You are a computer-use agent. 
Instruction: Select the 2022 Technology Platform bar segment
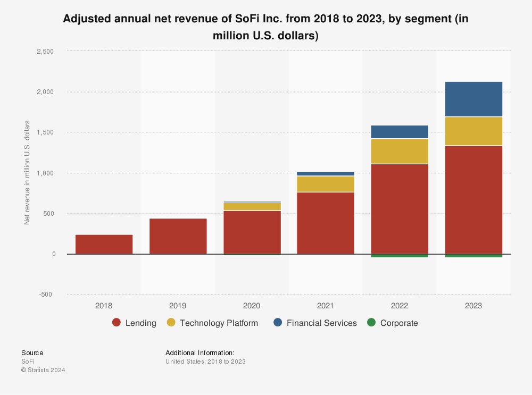click(400, 151)
